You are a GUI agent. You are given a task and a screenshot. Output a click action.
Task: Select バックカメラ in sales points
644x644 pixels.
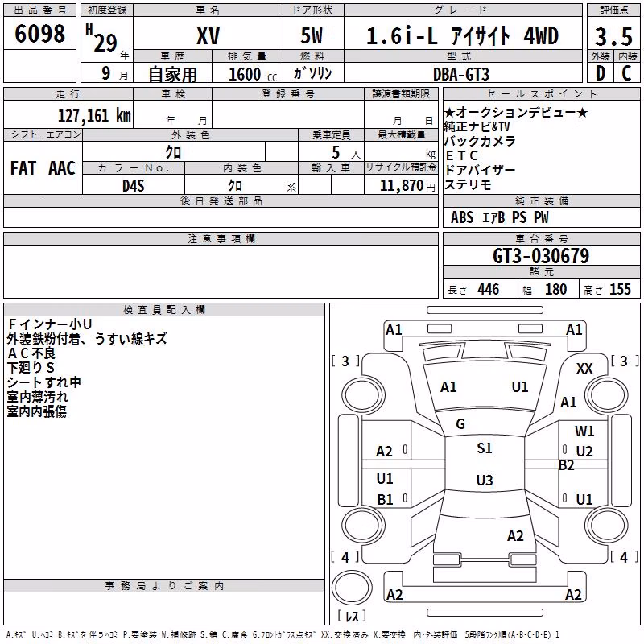pos(480,141)
